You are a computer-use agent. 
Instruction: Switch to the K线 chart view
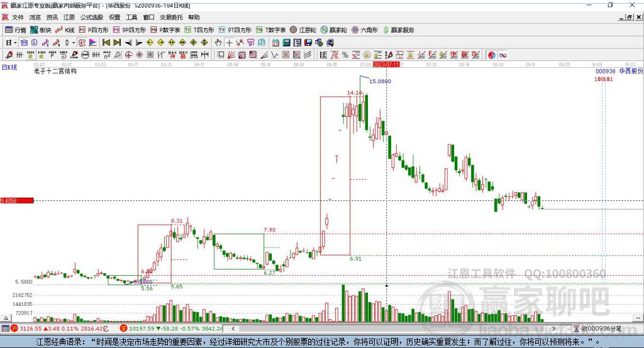coord(65,30)
